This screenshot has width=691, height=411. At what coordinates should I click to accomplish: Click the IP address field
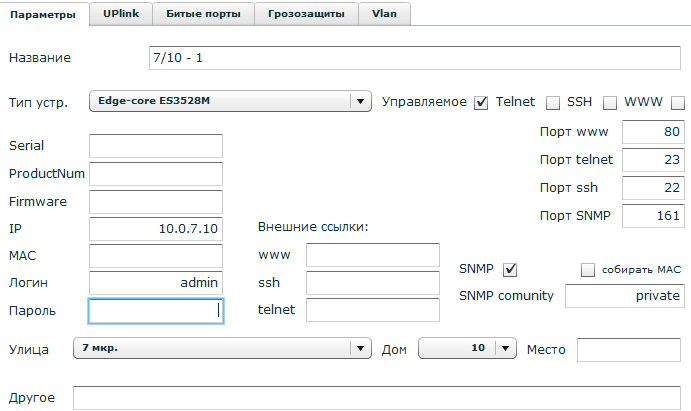pos(155,229)
